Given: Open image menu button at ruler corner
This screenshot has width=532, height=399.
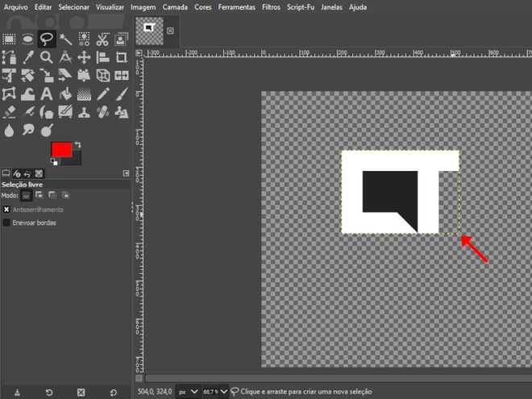Looking at the screenshot, I should (139, 53).
